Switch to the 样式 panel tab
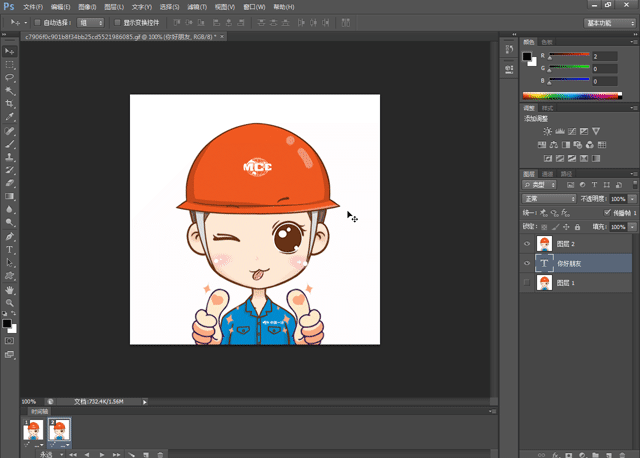This screenshot has width=640, height=458. point(547,107)
